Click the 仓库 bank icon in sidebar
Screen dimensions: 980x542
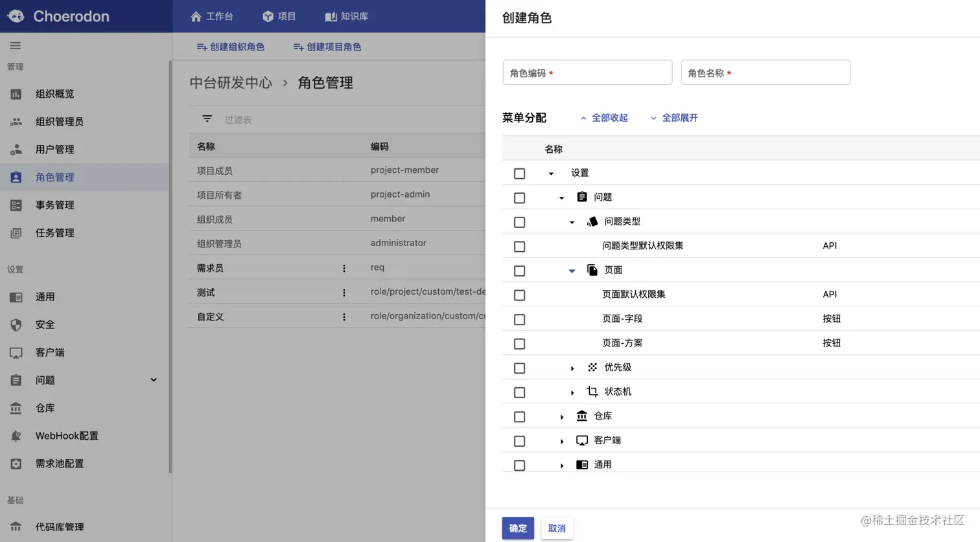tap(16, 408)
